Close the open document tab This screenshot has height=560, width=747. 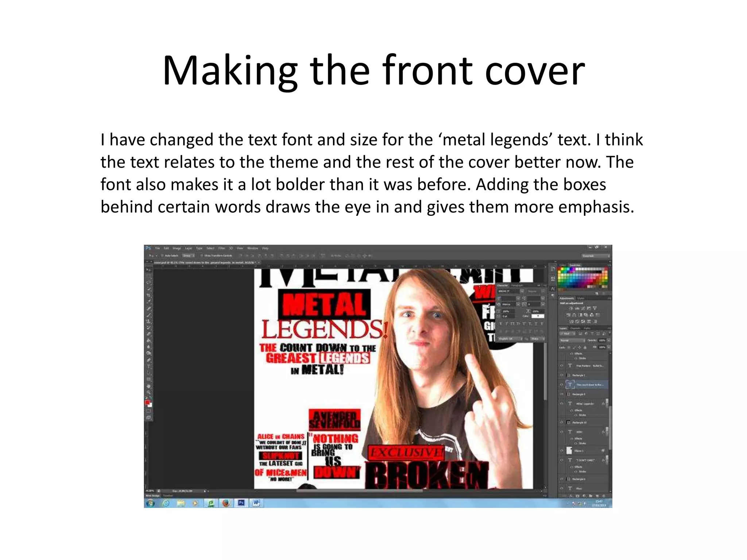pyautogui.click(x=259, y=262)
